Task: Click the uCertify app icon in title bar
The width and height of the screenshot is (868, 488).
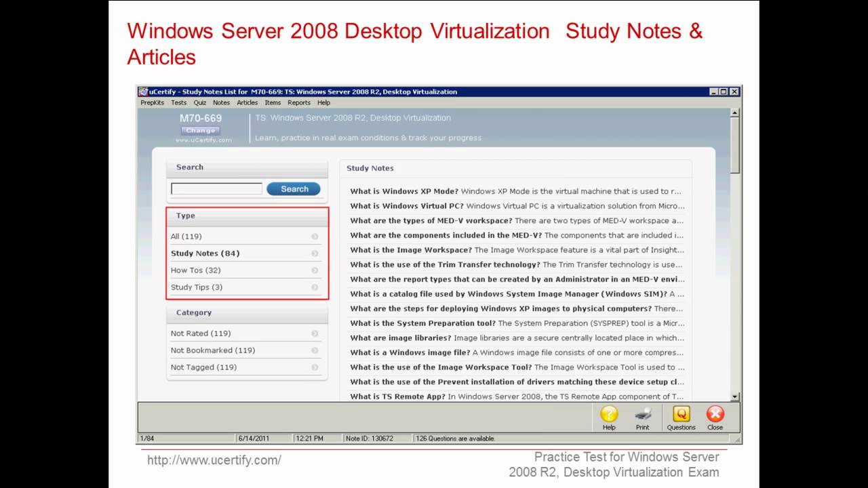Action: 142,91
